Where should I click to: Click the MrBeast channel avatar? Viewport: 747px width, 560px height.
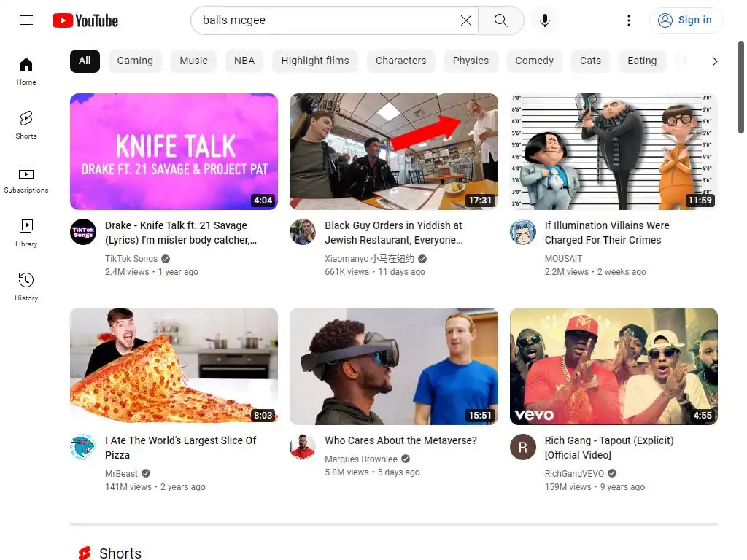pyautogui.click(x=83, y=447)
